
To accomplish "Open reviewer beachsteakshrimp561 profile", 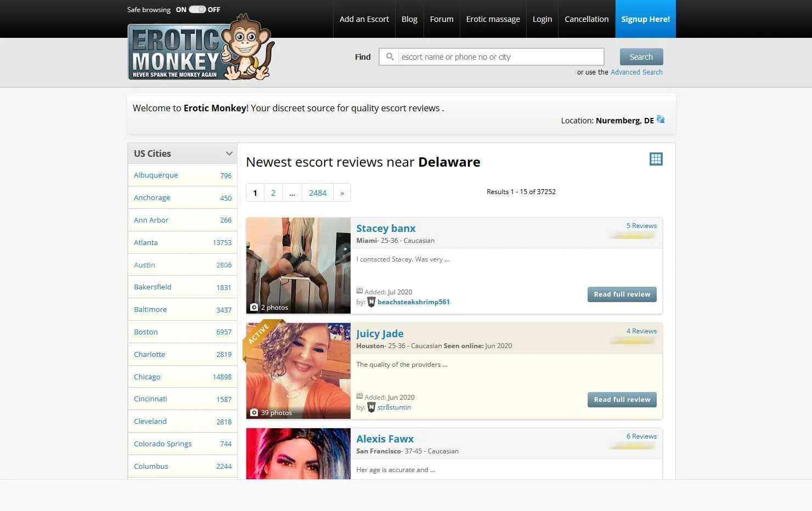I will coord(414,302).
